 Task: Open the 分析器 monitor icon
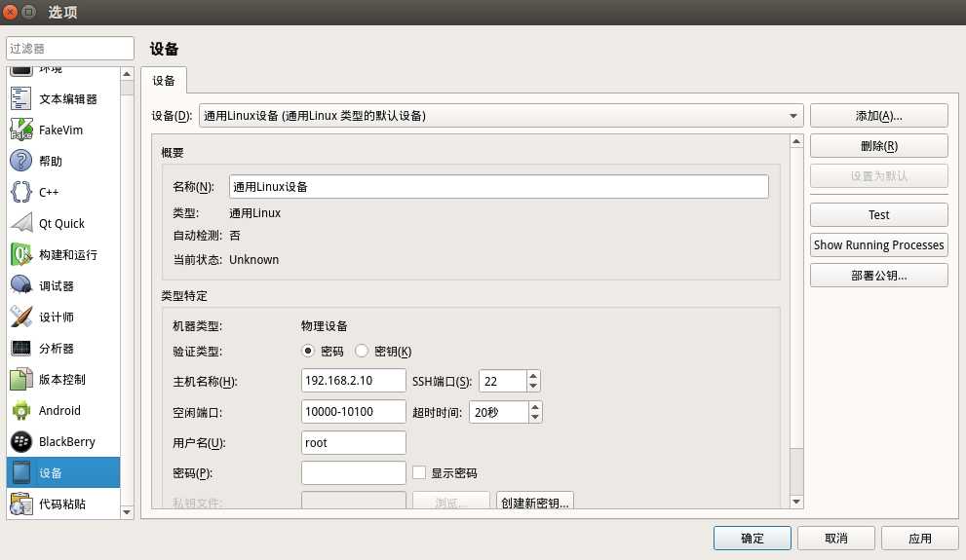click(x=20, y=348)
